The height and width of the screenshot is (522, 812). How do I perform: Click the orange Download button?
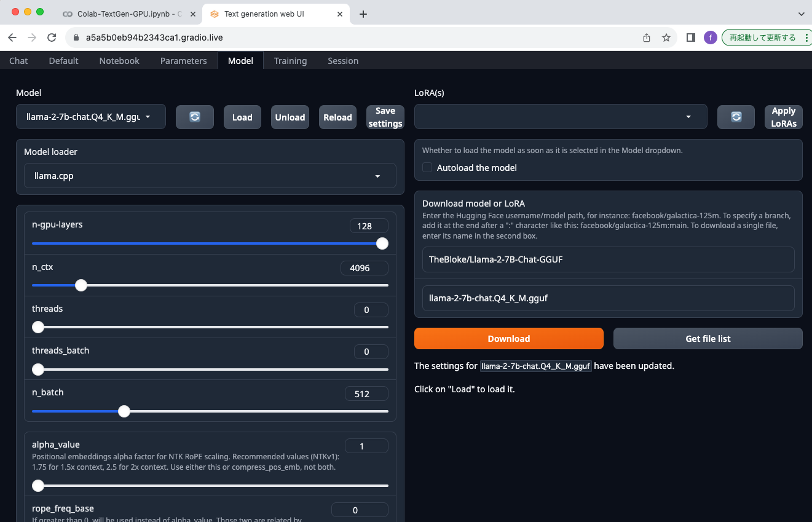click(x=509, y=338)
